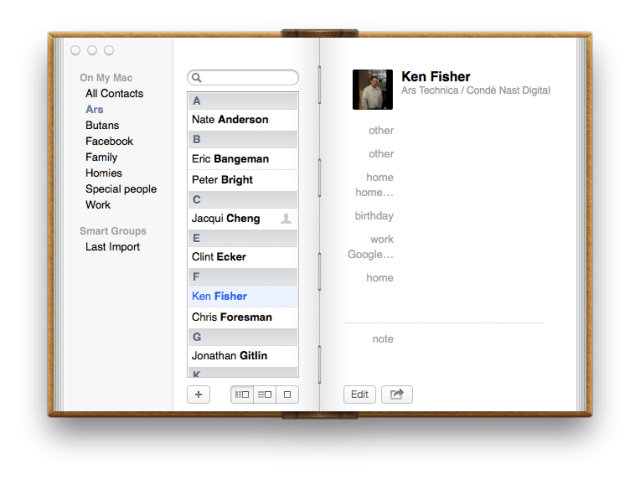
Task: Select the Special people group
Action: pos(121,189)
